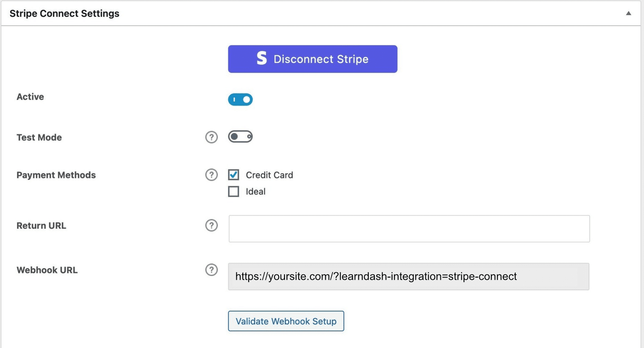Click the Active setting label
Viewport: 644px width, 348px height.
[30, 97]
